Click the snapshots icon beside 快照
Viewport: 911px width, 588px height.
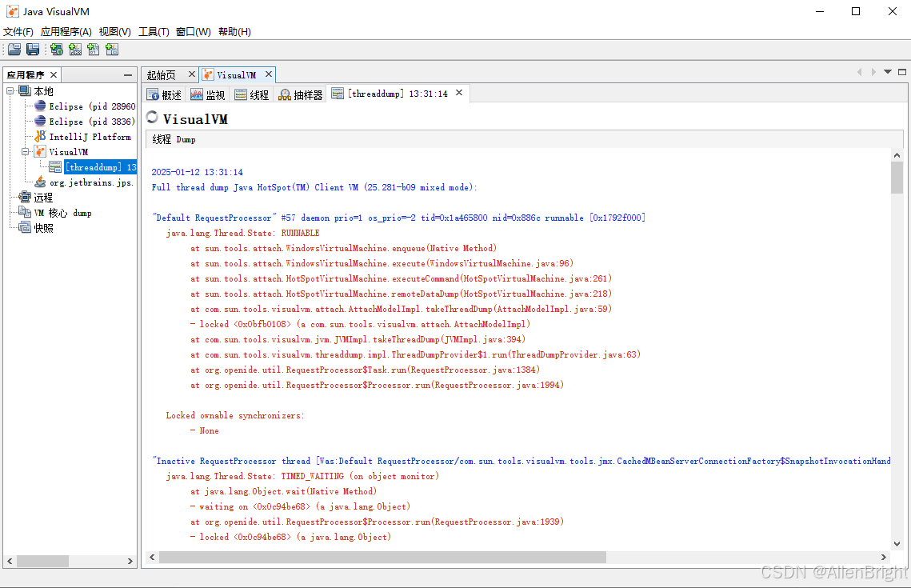pyautogui.click(x=25, y=227)
